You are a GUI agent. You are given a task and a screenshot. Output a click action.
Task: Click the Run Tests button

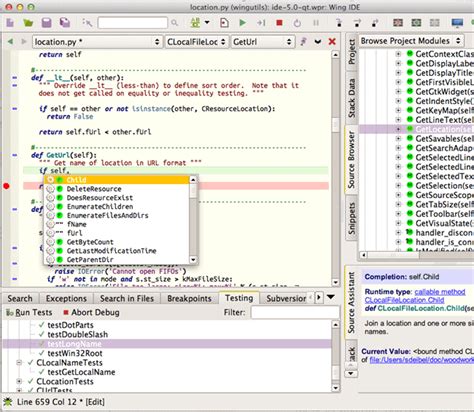(x=29, y=312)
